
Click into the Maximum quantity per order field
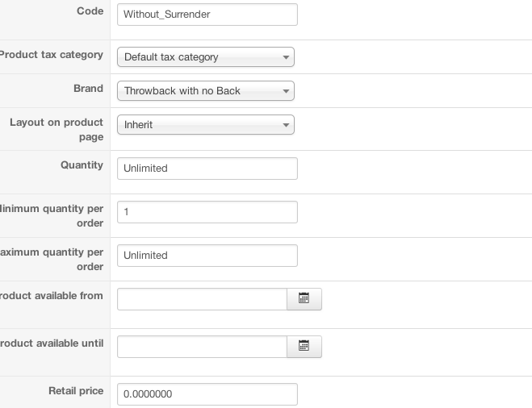[207, 256]
